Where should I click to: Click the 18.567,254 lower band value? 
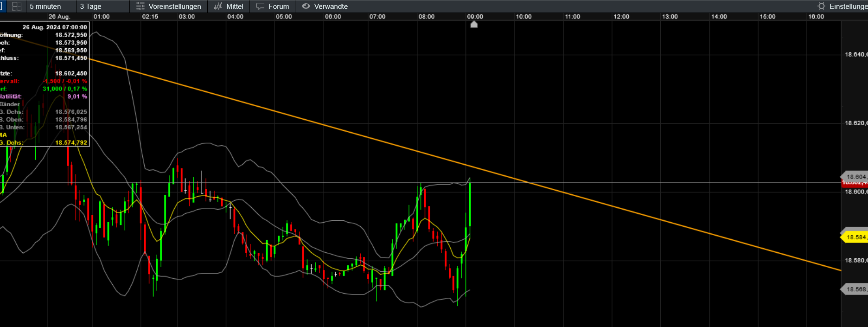pyautogui.click(x=71, y=127)
